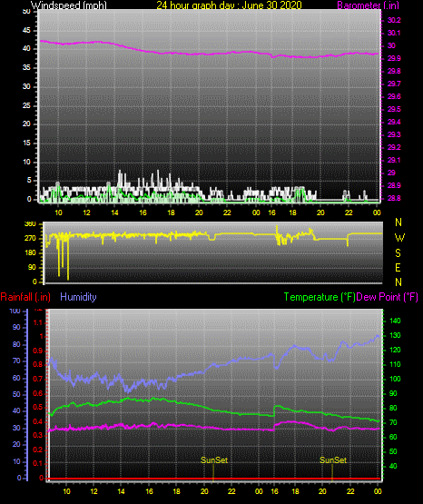Viewport: 423px width, 504px height.
Task: Click barometer scale value 30.1
Action: (394, 33)
